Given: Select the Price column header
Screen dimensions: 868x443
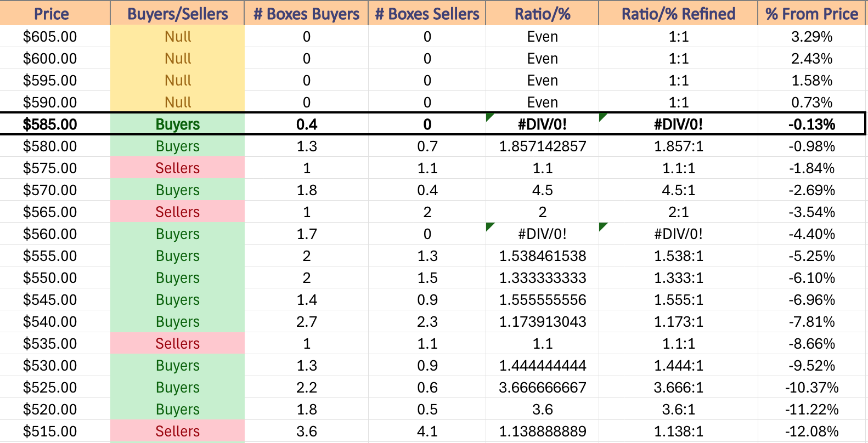Looking at the screenshot, I should (x=55, y=13).
